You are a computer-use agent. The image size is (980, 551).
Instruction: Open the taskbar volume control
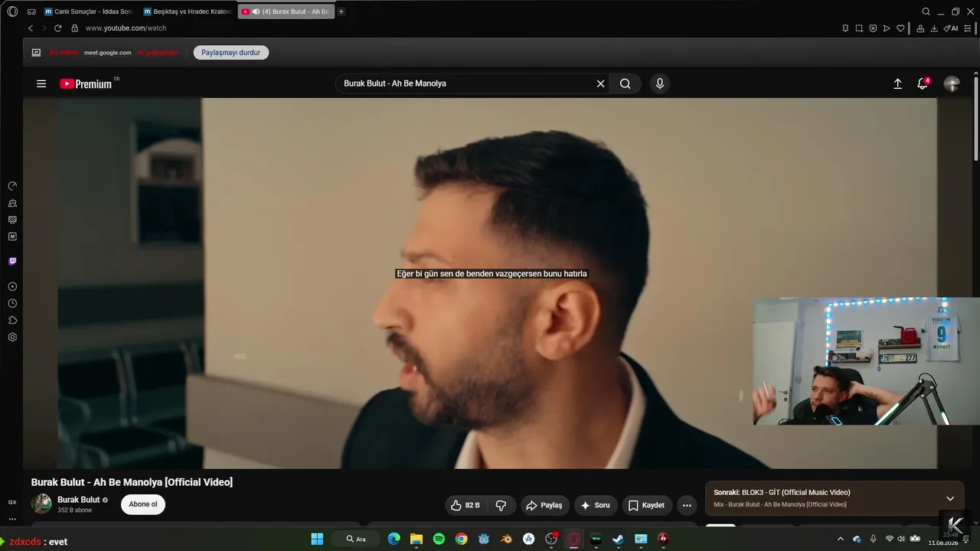click(901, 539)
